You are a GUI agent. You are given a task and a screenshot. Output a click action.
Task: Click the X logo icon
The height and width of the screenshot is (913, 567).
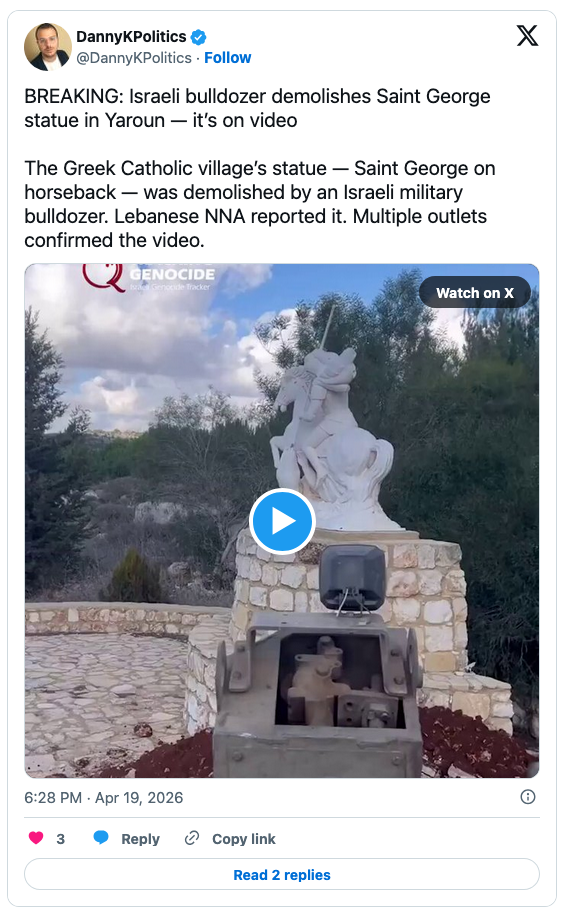[527, 36]
